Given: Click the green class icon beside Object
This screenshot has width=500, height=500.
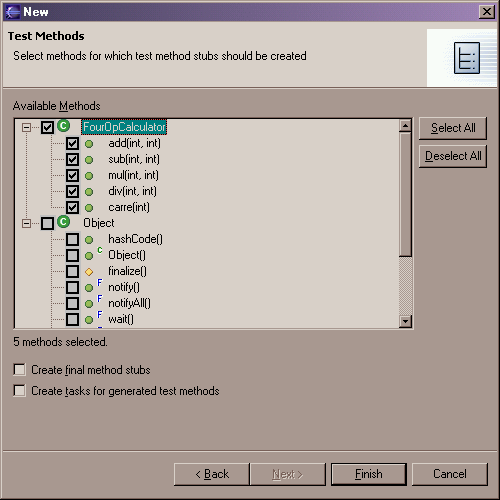Looking at the screenshot, I should click(63, 222).
